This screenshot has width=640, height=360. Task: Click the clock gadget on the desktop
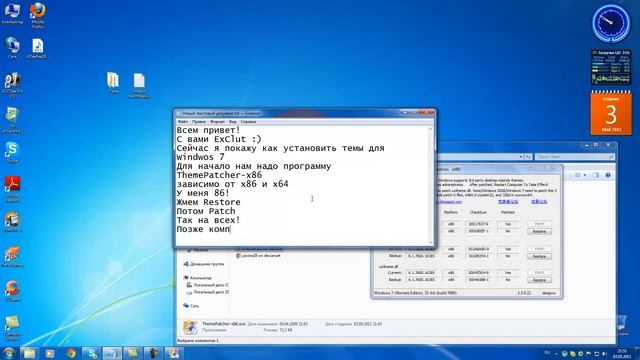[x=611, y=23]
